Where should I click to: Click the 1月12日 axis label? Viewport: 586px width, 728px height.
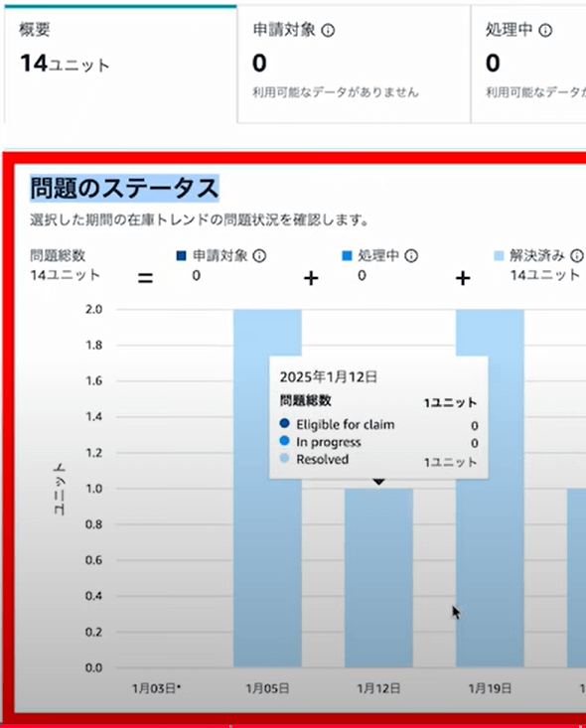[378, 688]
